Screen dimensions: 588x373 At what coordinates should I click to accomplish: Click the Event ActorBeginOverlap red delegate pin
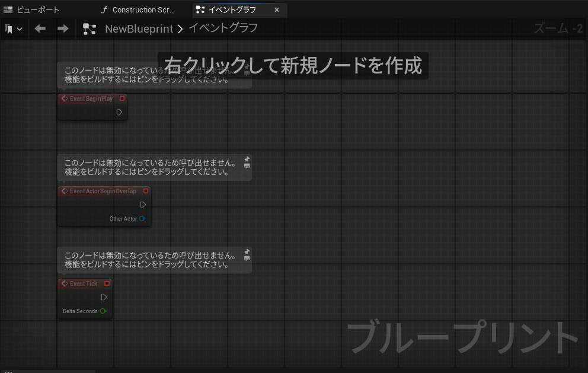coord(146,191)
